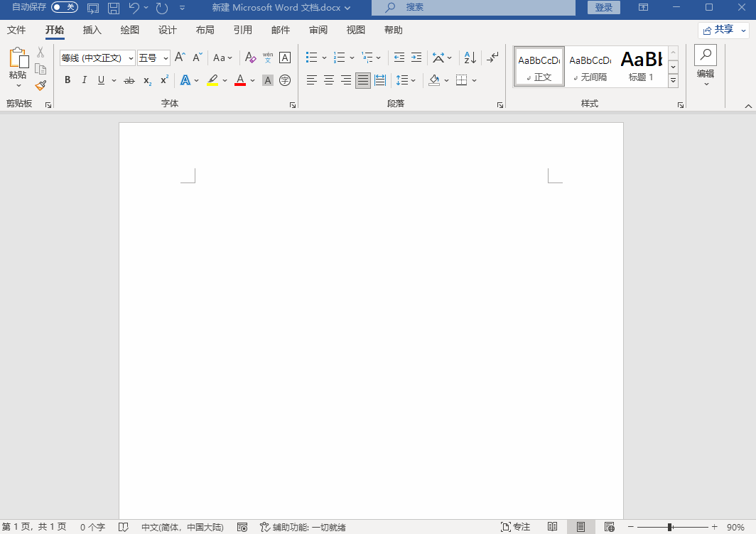Click the 登录 sign-in button

[603, 8]
